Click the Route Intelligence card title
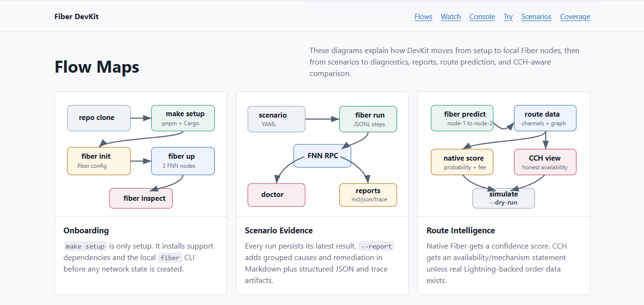The height and width of the screenshot is (305, 644). click(x=461, y=230)
